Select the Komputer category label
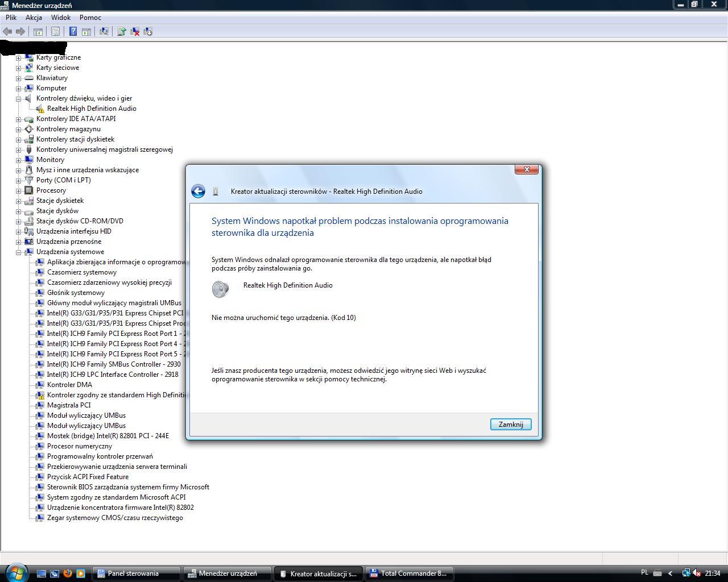Screen dimensions: 728x582 [52, 88]
